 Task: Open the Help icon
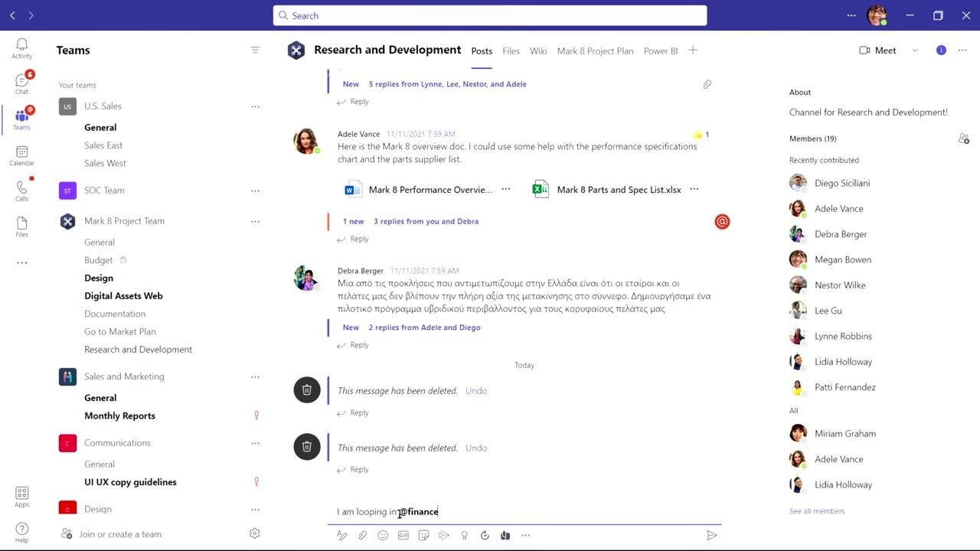pyautogui.click(x=21, y=532)
